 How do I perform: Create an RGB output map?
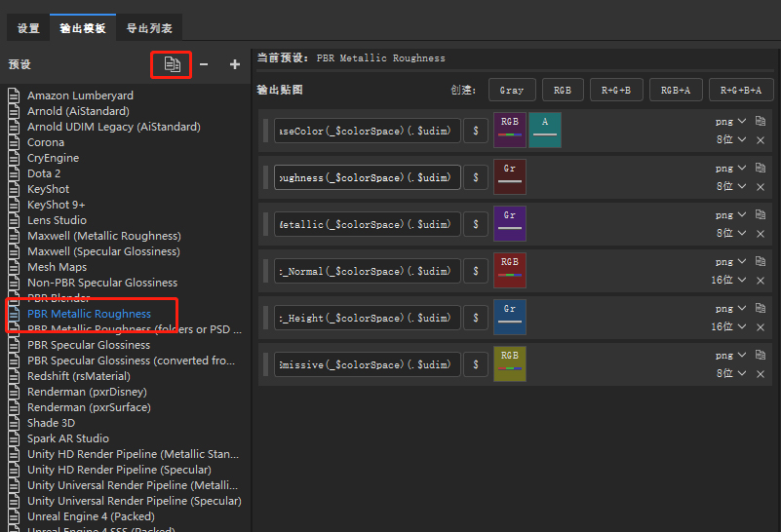point(563,90)
